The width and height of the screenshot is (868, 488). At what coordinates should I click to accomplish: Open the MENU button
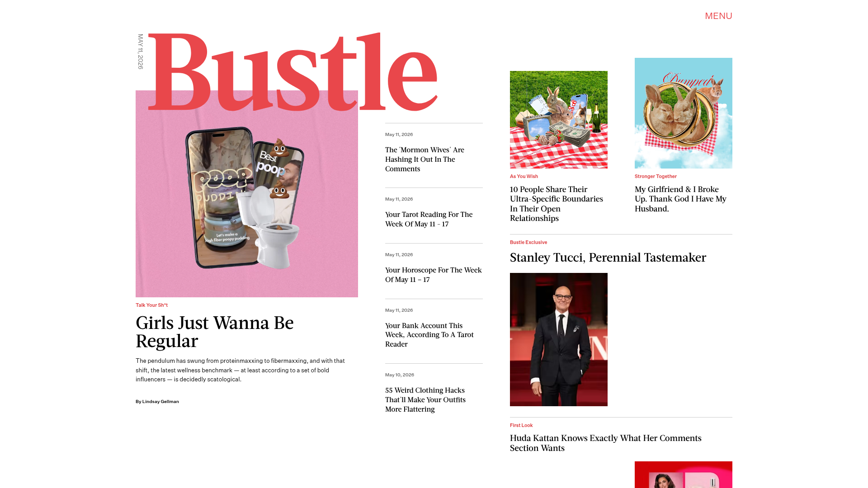coord(718,16)
